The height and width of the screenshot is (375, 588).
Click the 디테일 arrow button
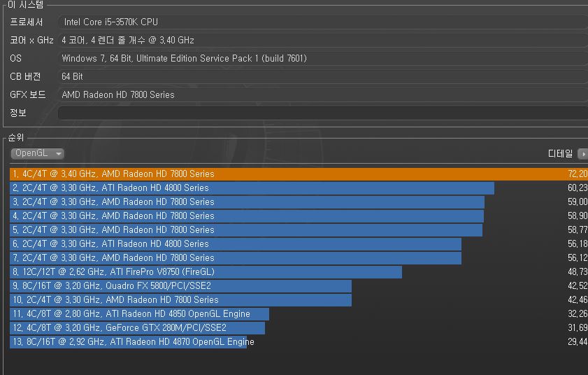582,154
